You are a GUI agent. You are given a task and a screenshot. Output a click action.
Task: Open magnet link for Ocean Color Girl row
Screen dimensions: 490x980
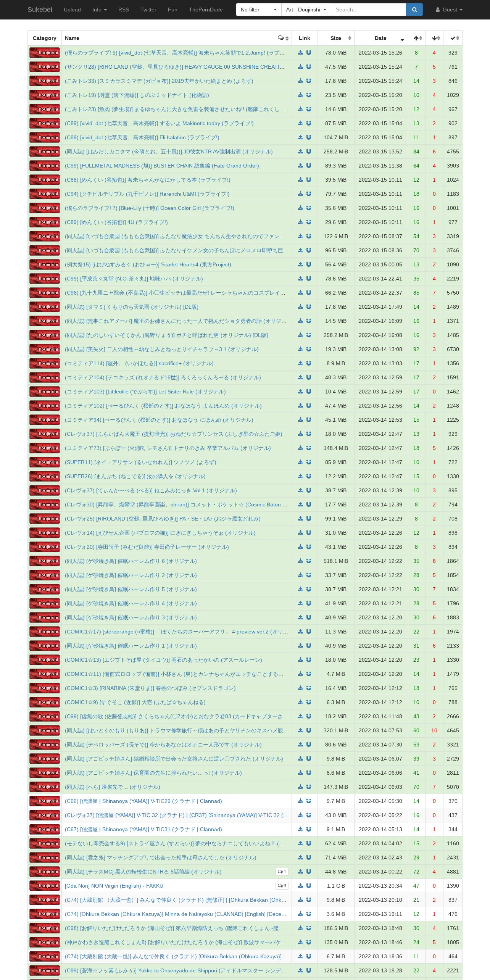coord(309,208)
